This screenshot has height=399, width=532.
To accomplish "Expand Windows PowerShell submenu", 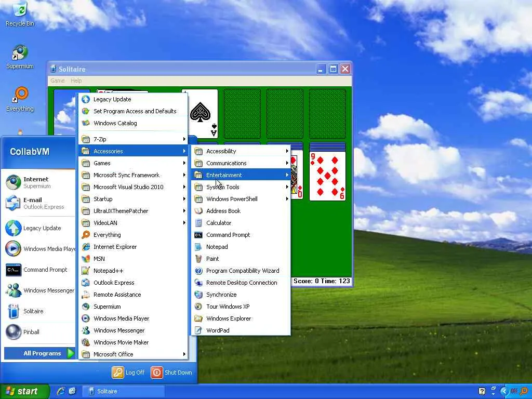I will [241, 199].
